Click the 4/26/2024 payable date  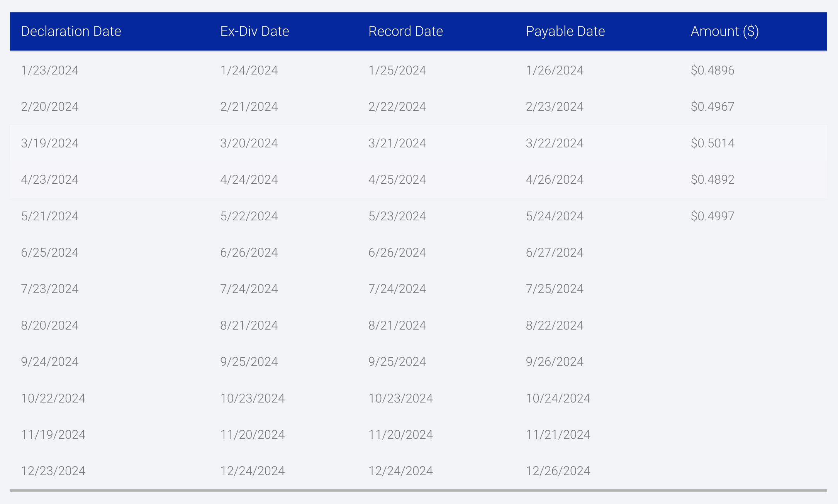click(x=555, y=179)
